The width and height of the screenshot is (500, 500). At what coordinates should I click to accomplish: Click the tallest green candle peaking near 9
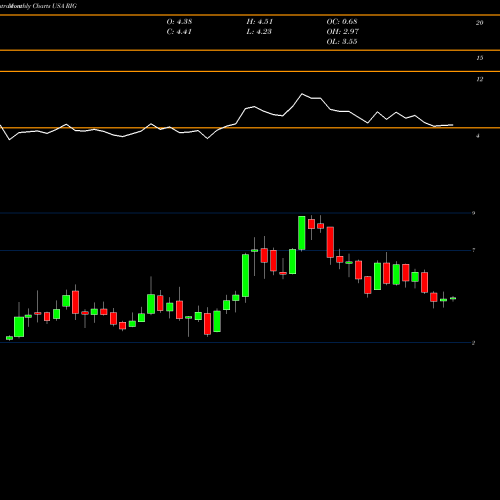(302, 233)
